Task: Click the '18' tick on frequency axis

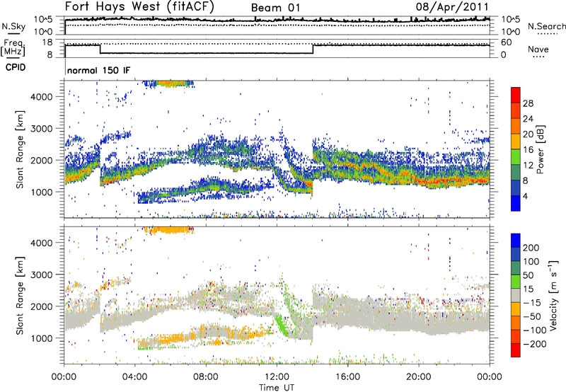Action: tap(47, 42)
